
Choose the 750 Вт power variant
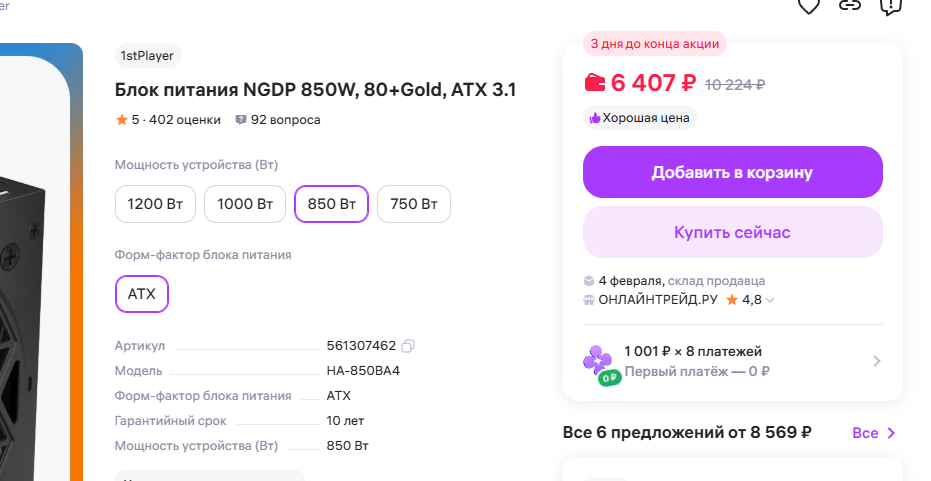[x=414, y=205]
